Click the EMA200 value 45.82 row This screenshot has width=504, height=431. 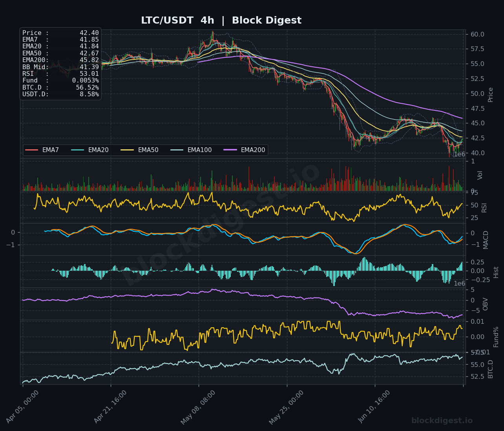tap(60, 60)
